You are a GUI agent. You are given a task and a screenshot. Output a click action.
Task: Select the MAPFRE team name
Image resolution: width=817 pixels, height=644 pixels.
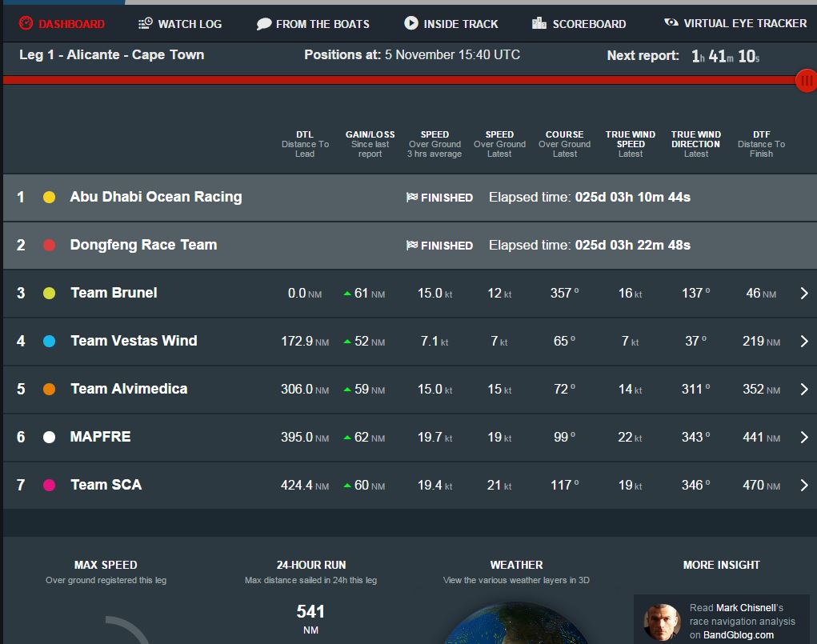[100, 437]
